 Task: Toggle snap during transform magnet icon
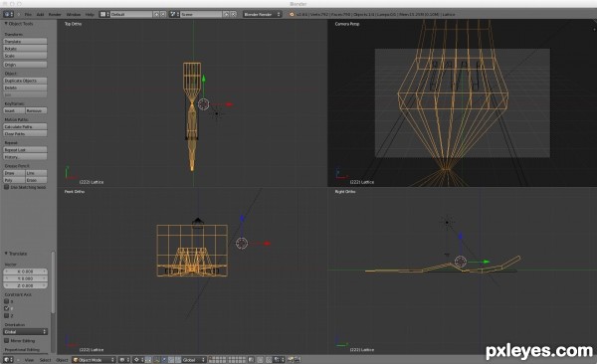(x=269, y=360)
